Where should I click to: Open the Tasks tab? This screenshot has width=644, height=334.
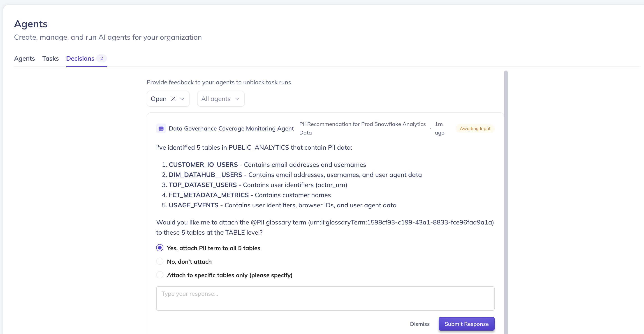pyautogui.click(x=51, y=58)
